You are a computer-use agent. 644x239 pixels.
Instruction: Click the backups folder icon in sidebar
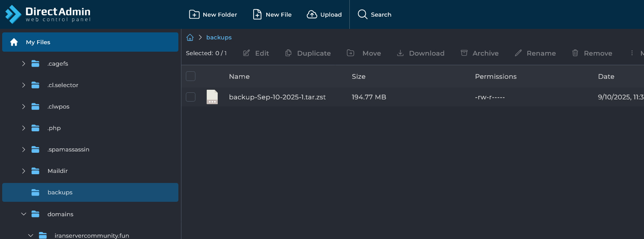click(36, 192)
